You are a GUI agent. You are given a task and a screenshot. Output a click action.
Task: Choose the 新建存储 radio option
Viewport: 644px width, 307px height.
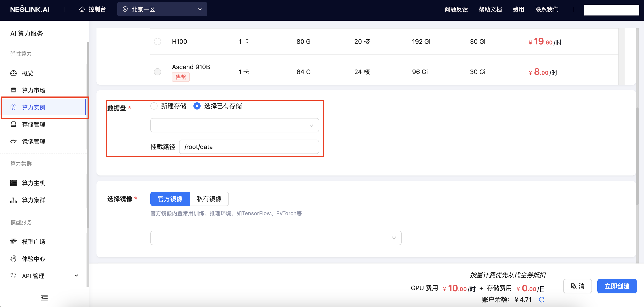[154, 106]
